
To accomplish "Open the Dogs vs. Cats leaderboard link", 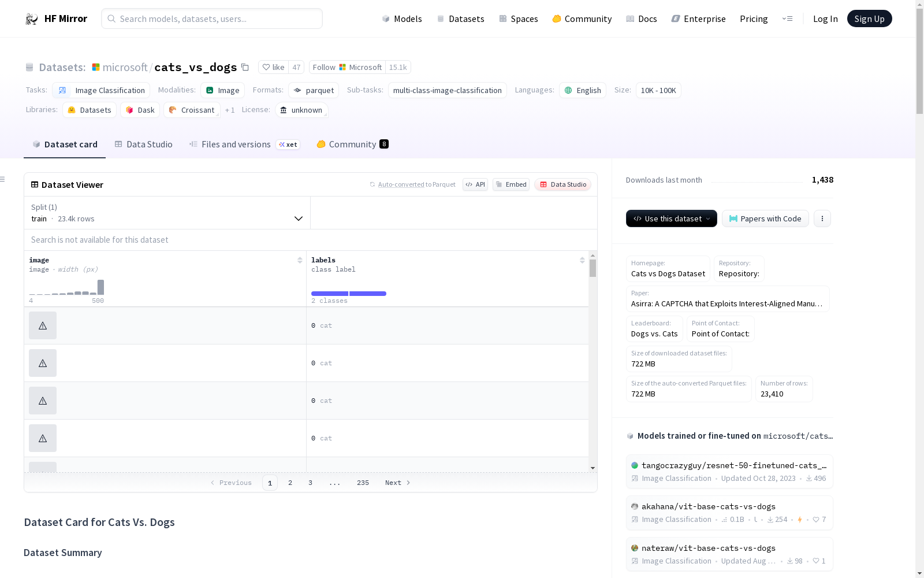I will point(654,329).
